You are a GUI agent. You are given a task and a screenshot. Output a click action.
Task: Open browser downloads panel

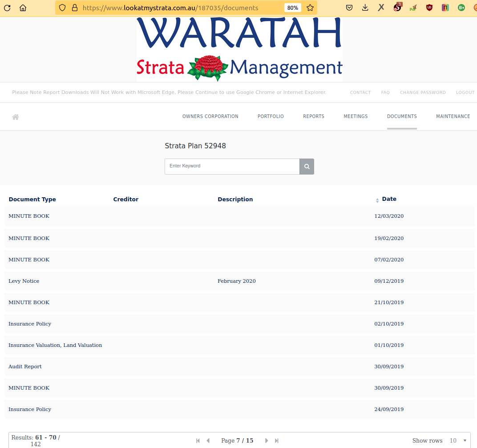point(365,8)
